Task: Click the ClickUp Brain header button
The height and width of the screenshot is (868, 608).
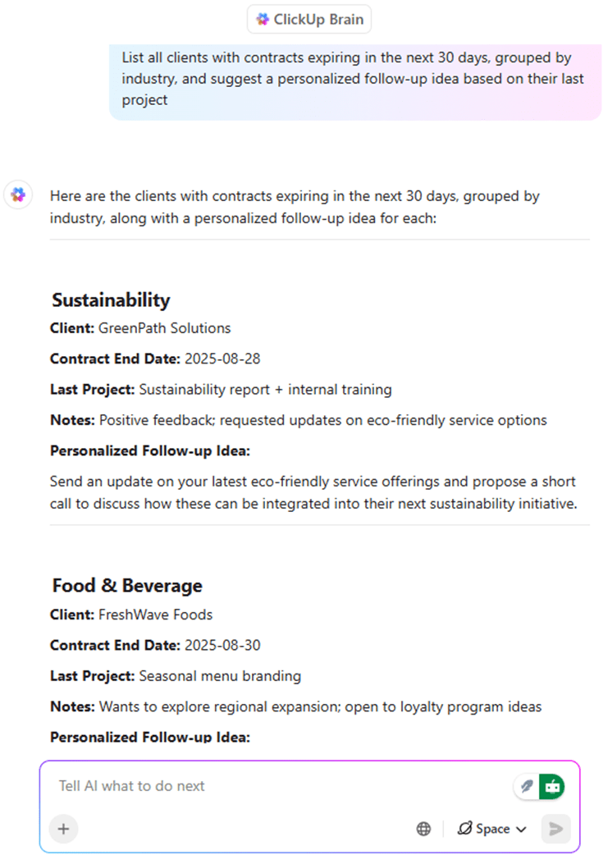Action: 309,20
